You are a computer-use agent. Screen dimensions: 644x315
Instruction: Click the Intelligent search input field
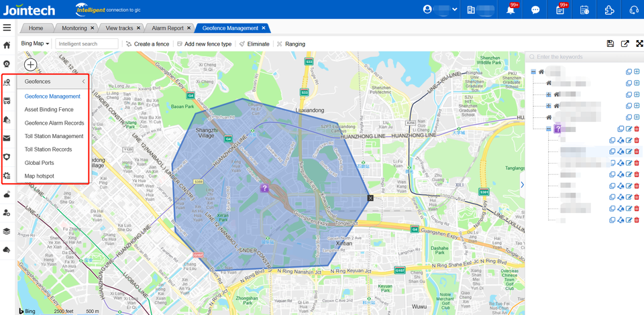(87, 44)
